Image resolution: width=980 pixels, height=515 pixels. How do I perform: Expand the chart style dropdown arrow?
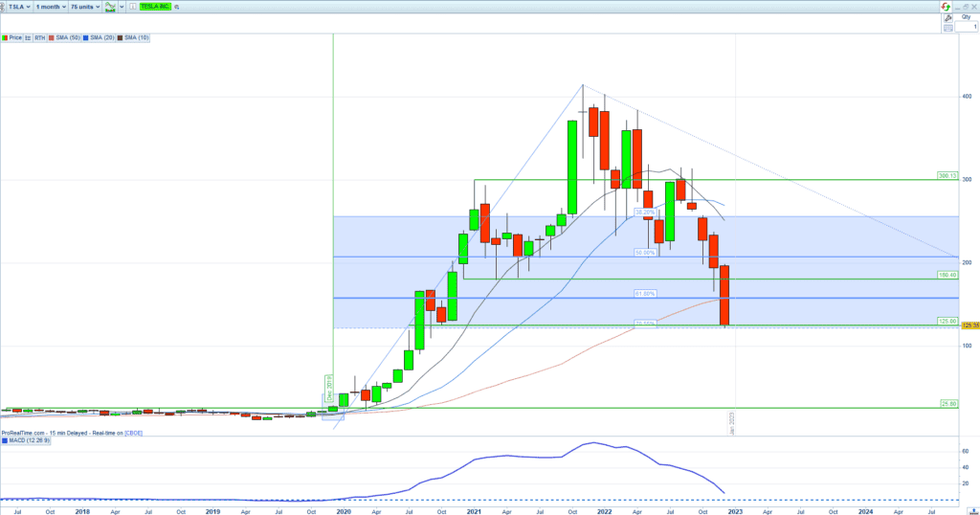coord(122,7)
